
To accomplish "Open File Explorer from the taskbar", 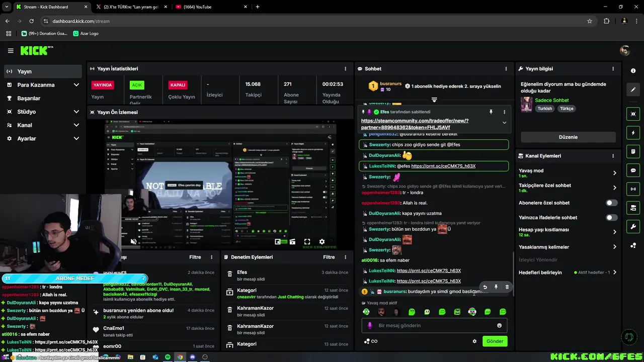I will click(x=130, y=357).
